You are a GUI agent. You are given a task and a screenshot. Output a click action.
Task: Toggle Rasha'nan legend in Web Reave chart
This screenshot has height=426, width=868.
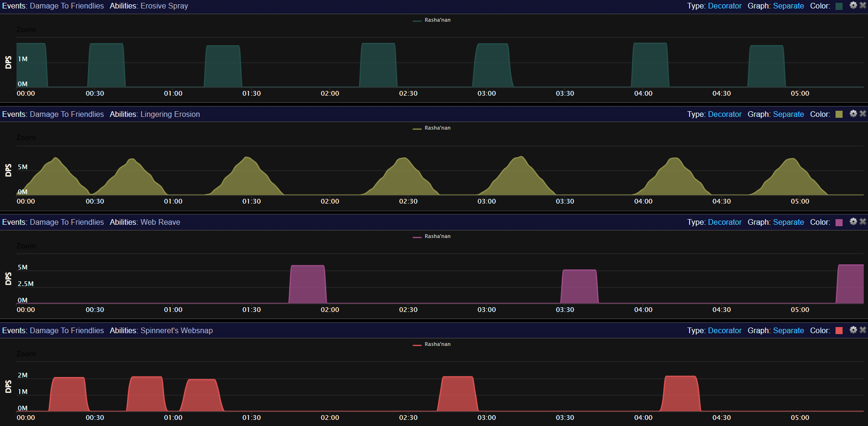[x=432, y=237]
